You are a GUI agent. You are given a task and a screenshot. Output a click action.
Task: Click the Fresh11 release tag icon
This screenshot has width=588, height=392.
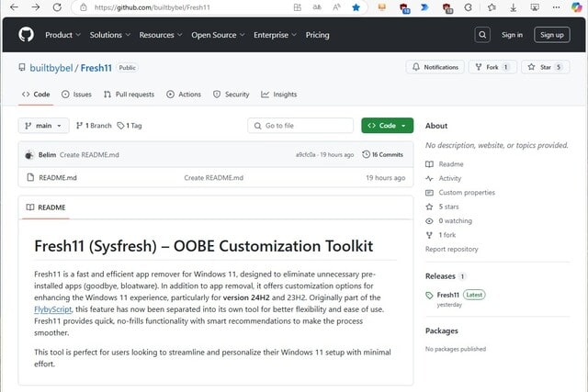pos(429,296)
